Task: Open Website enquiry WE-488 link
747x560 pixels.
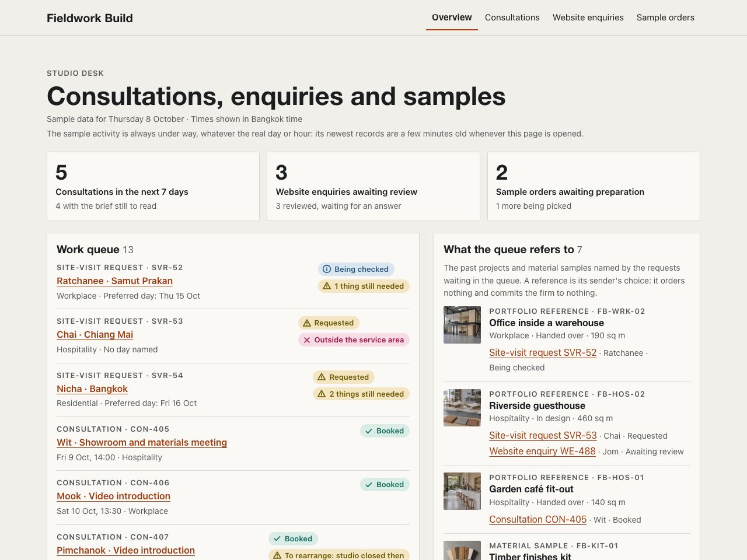Action: [542, 451]
